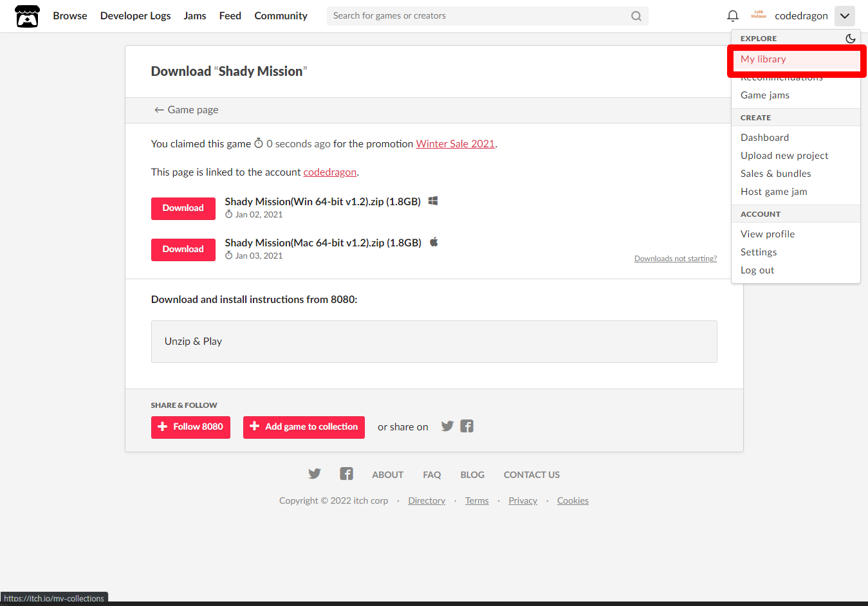Click clock icon next to Jan 02, 2021
Image resolution: width=868 pixels, height=606 pixels.
pyautogui.click(x=228, y=214)
